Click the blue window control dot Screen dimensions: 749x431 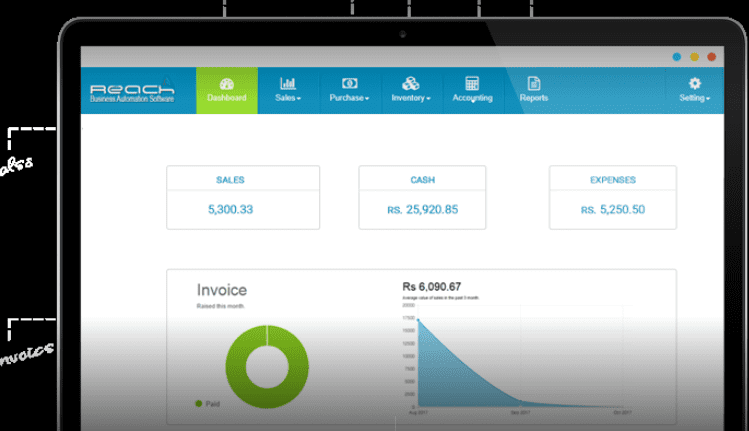tap(676, 57)
